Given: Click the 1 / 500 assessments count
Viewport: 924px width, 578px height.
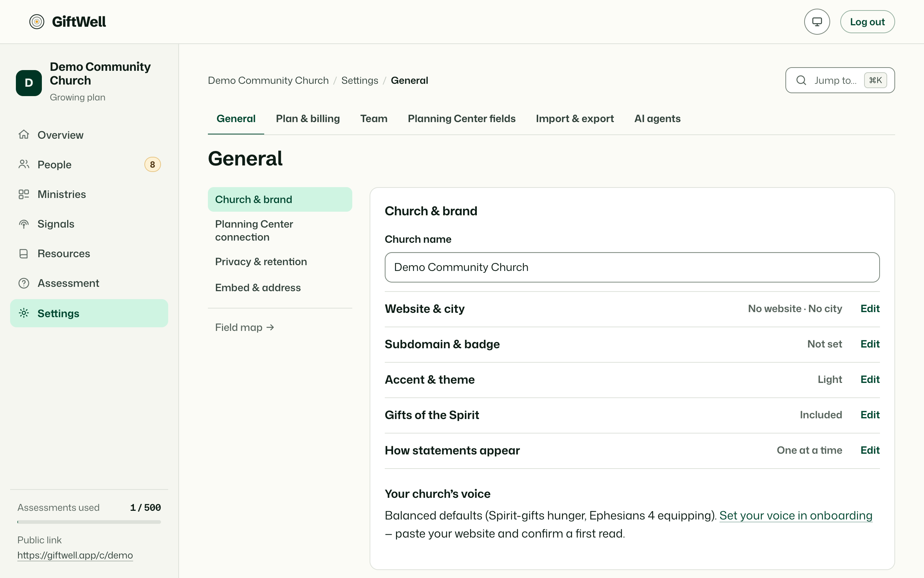Looking at the screenshot, I should click(145, 508).
